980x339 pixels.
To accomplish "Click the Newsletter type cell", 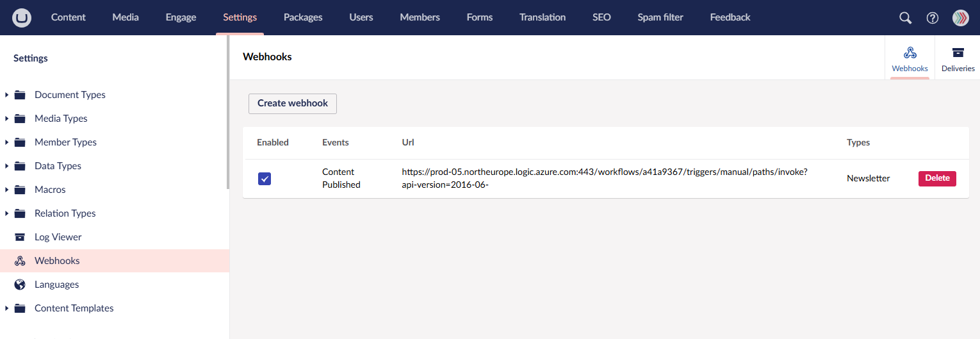I will pos(868,178).
